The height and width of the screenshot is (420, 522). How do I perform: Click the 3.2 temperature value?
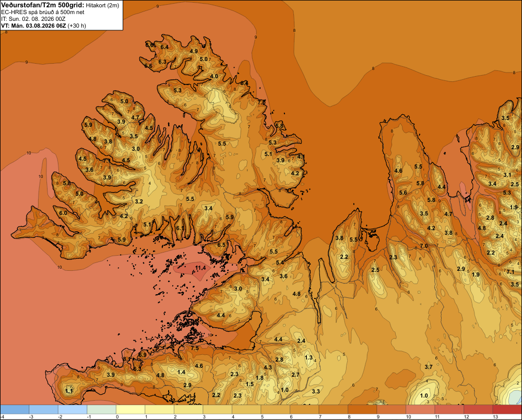tap(139, 201)
